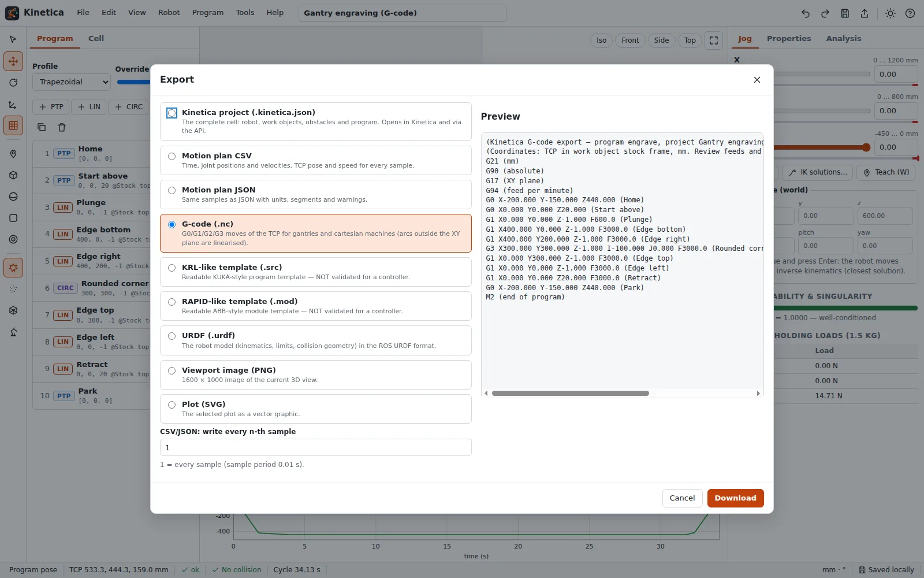Undo the last action
Viewport: 924px width, 578px height.
[x=806, y=13]
